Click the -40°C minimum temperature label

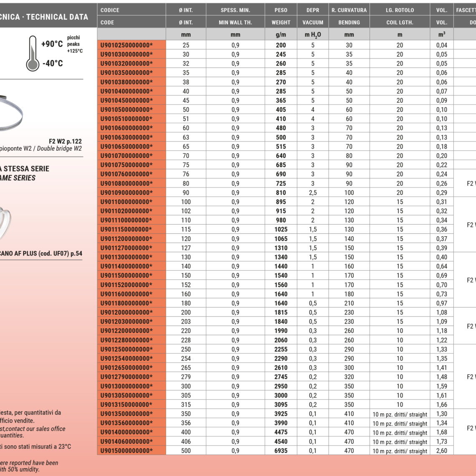tap(53, 63)
